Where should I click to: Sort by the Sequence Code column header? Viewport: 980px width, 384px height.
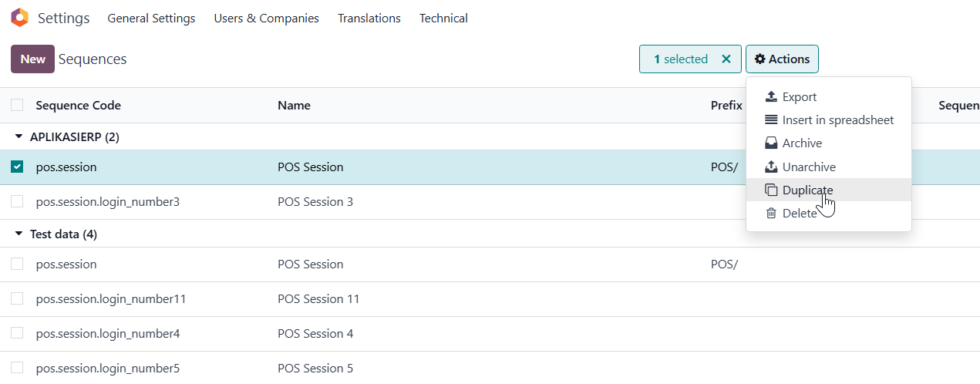click(78, 106)
